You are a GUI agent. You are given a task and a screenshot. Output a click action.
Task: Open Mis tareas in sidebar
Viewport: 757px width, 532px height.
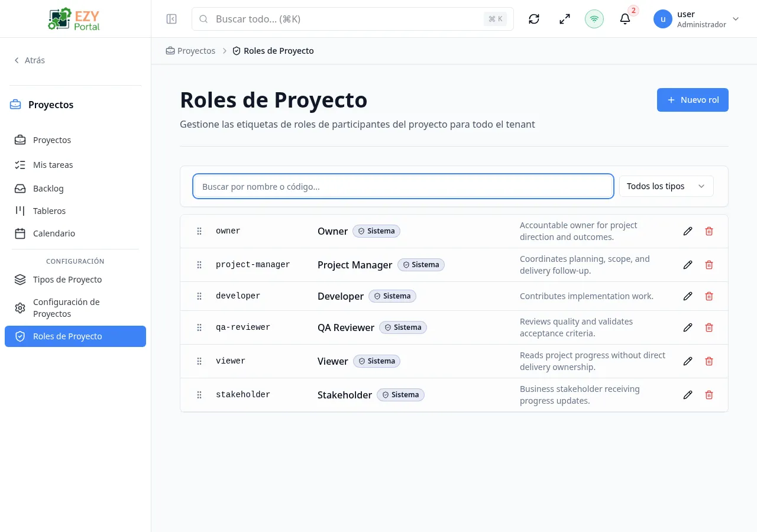coord(75,165)
